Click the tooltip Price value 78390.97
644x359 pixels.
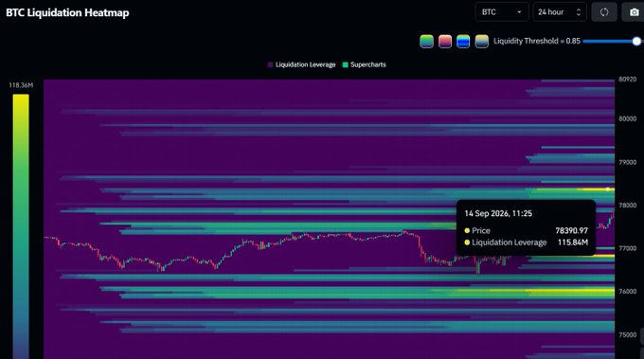point(571,230)
